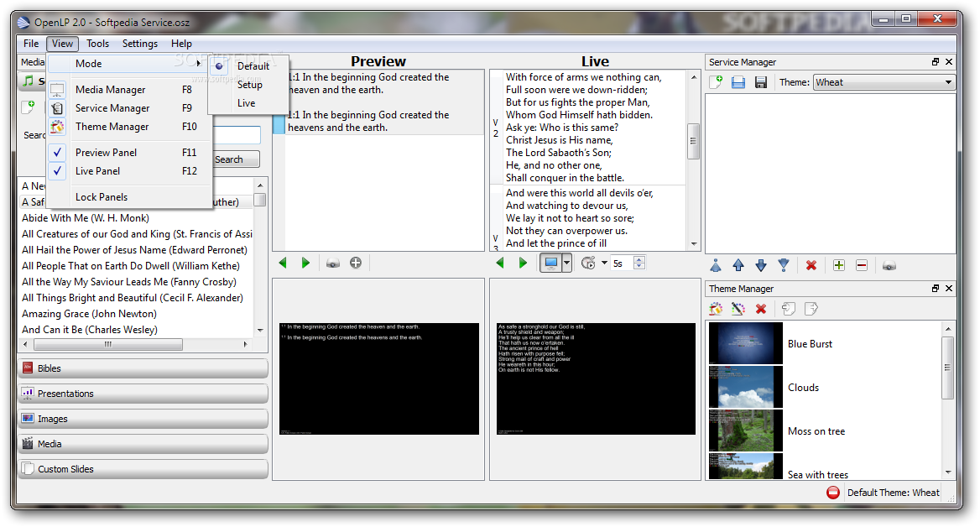Edit the selected theme
This screenshot has width=980, height=527.
click(738, 309)
